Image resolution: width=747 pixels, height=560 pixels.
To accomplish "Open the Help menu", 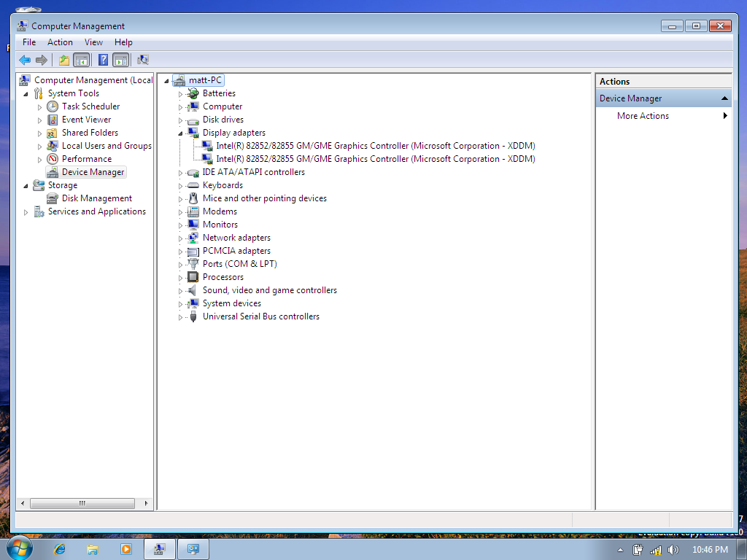I will point(123,42).
